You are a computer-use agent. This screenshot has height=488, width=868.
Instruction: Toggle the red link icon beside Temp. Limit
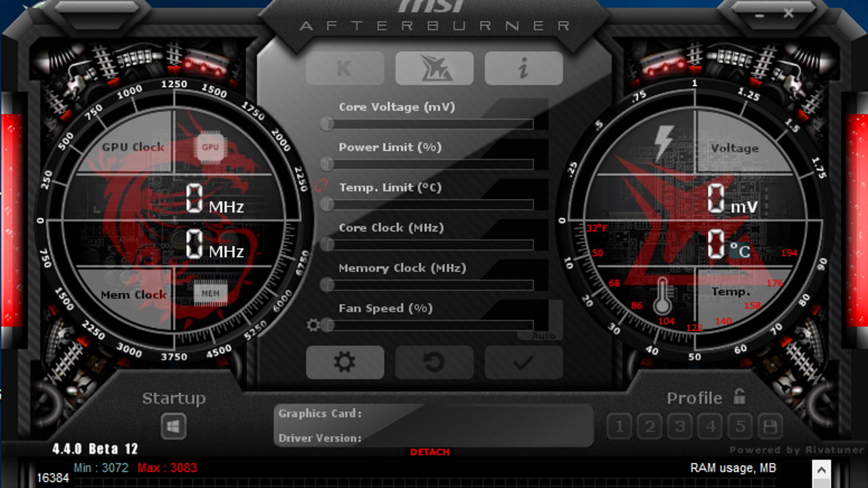click(x=322, y=185)
